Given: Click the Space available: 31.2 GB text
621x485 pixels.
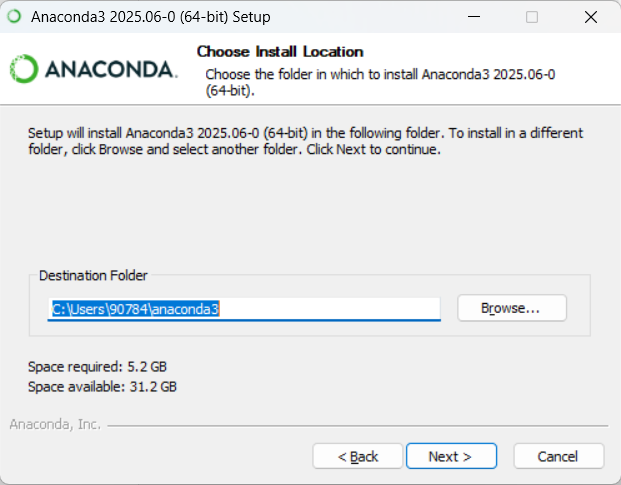Looking at the screenshot, I should (102, 386).
